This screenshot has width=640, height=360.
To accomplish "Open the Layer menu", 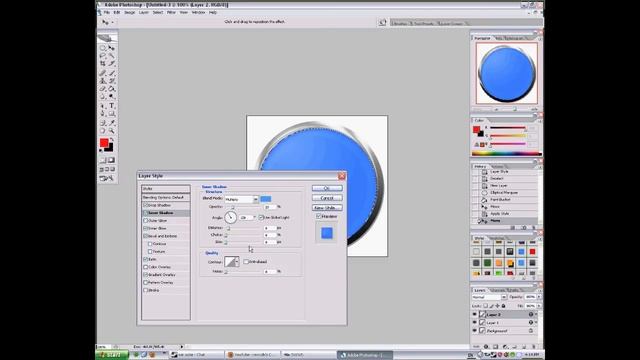I will tap(144, 13).
